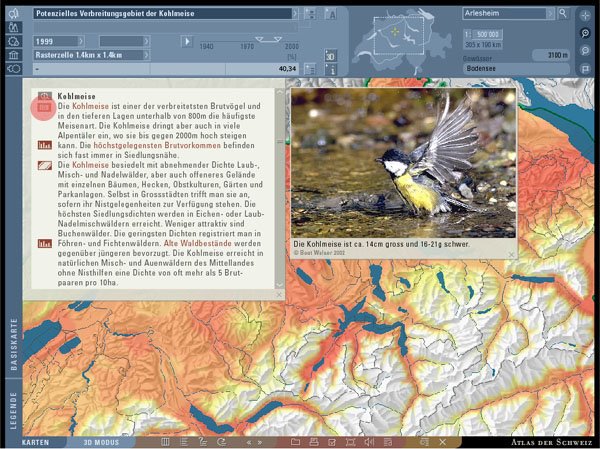This screenshot has height=449, width=600.
Task: Click the right triangle of time slider
Action: click(278, 39)
